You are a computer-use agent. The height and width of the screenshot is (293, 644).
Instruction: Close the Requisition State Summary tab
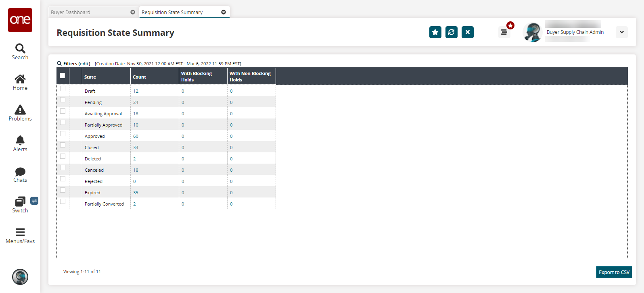point(224,12)
